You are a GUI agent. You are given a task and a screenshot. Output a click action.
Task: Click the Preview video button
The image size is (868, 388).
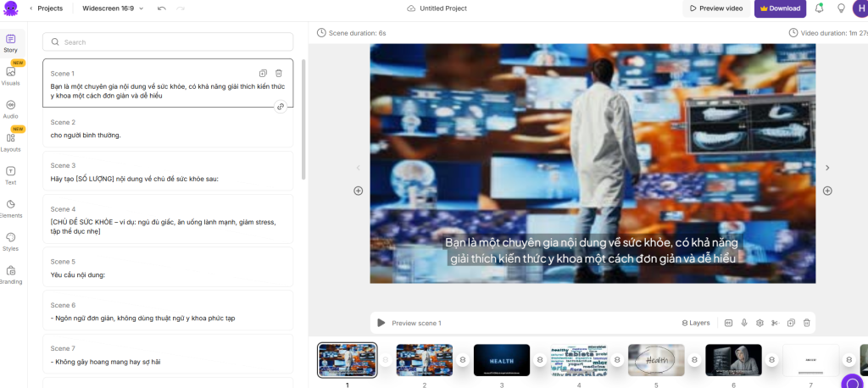pos(715,8)
